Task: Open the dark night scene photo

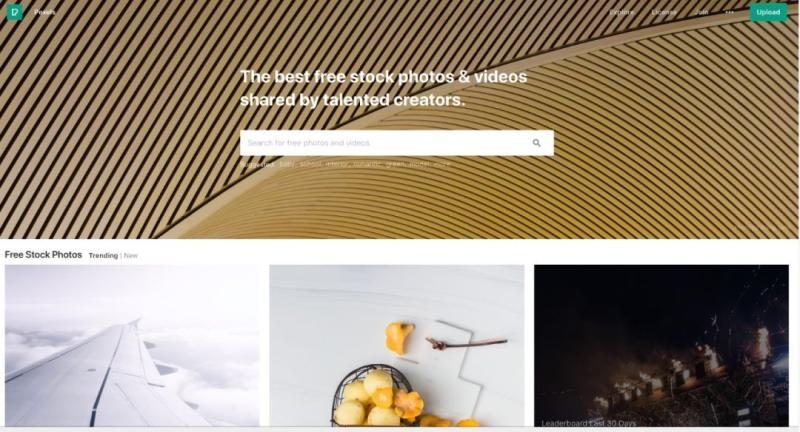Action: click(x=661, y=345)
